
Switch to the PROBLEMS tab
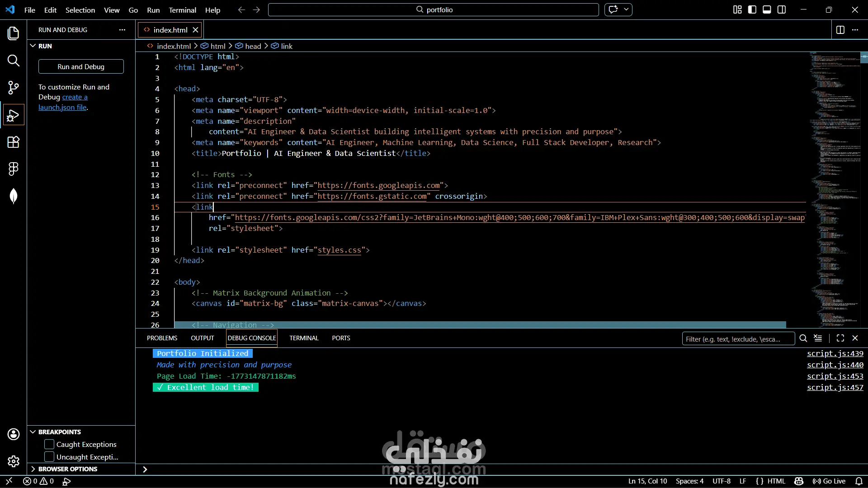(x=162, y=338)
